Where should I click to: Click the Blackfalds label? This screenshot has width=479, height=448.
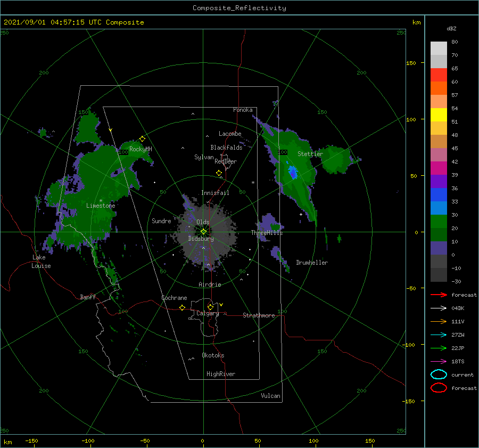[226, 148]
